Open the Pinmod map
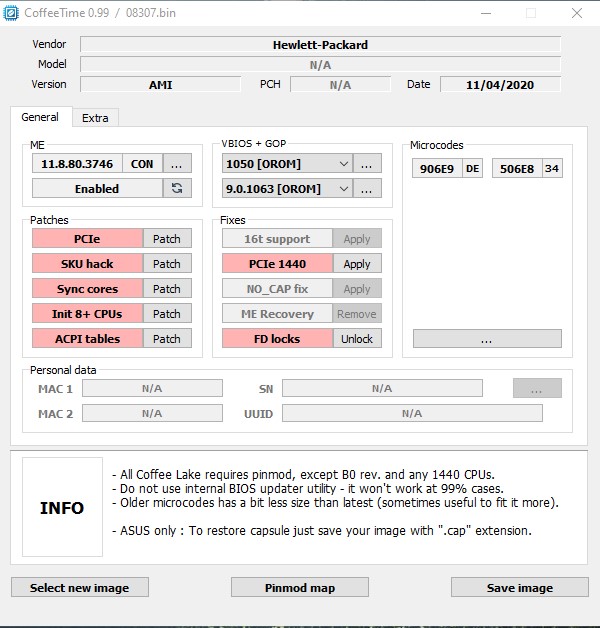Viewport: 600px width, 628px height. [300, 587]
